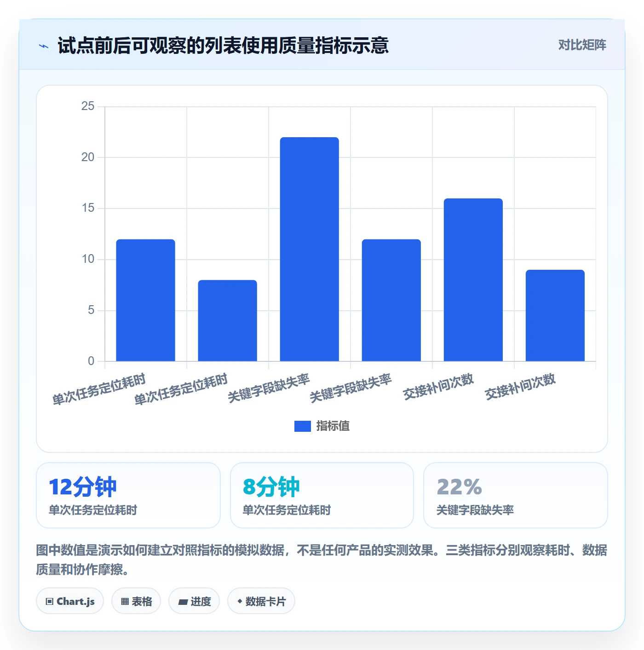The image size is (644, 650).
Task: Click the chart title 试点前后可观察的列表使用质量指标示意
Action: click(x=223, y=46)
